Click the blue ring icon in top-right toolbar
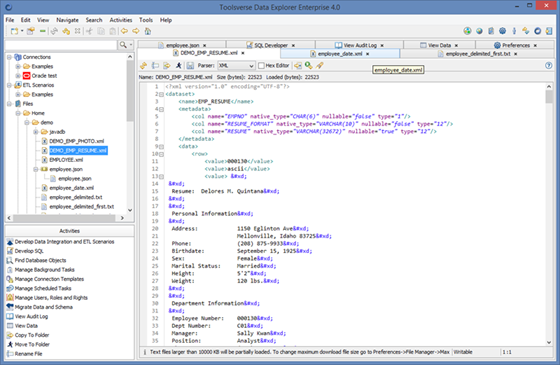Viewport: 560px width, 365px height. 538,31
